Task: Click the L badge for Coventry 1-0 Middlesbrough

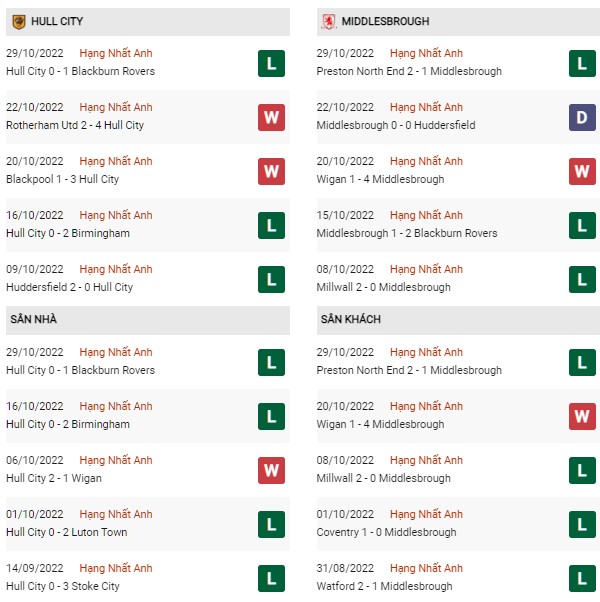Action: tap(582, 524)
